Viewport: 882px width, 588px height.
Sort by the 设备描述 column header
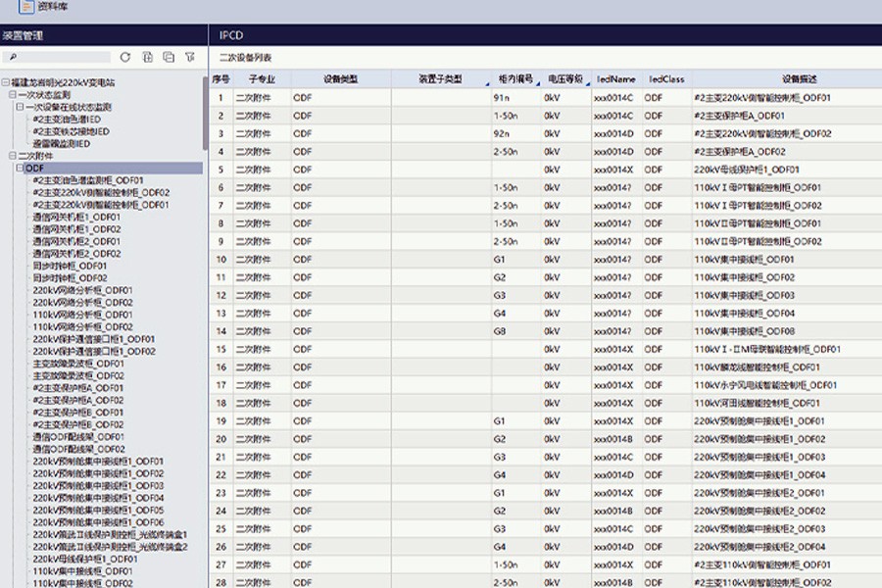click(x=799, y=78)
